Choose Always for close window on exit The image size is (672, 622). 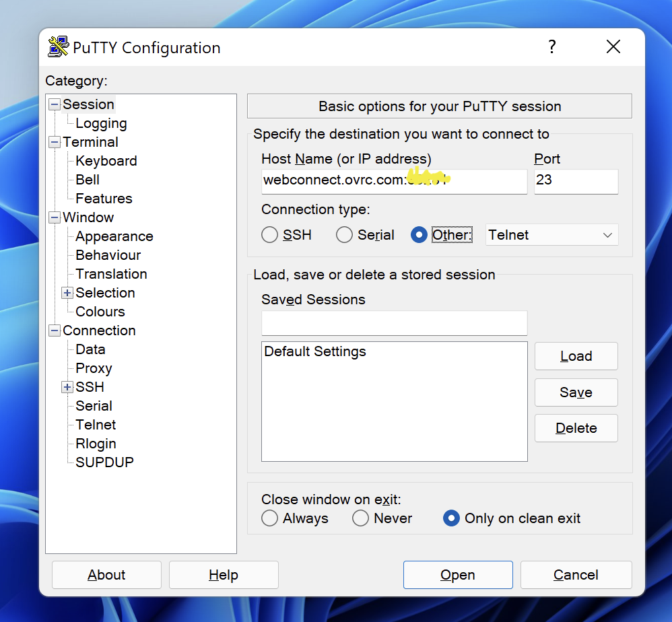[x=269, y=518]
